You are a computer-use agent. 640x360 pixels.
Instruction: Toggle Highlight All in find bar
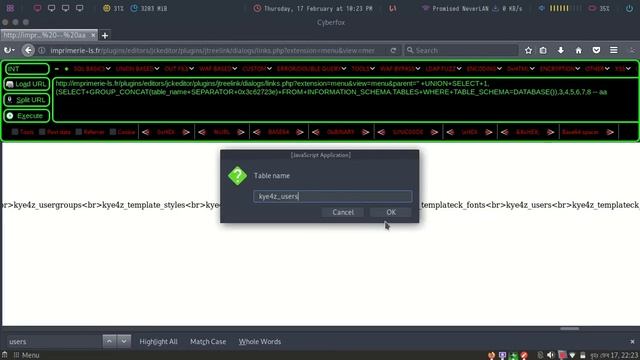pos(158,342)
